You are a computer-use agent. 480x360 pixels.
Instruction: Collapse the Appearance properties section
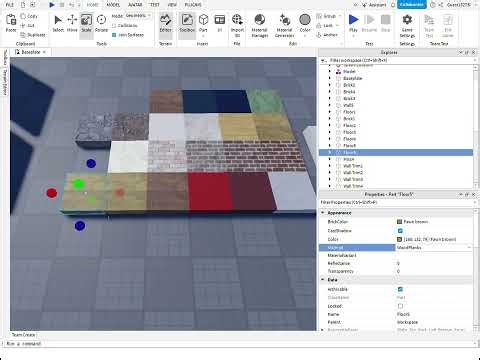323,213
